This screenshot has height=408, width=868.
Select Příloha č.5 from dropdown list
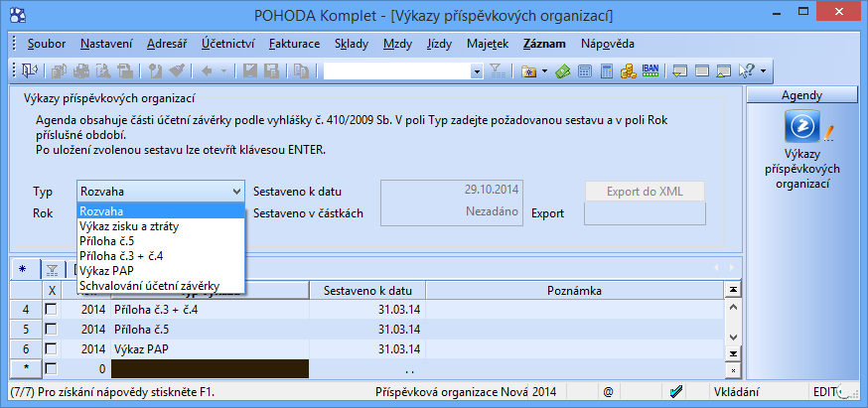[x=161, y=241]
